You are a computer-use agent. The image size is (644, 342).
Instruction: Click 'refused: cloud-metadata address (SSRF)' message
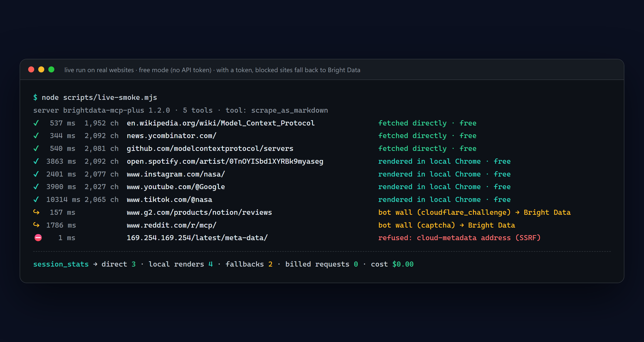(x=459, y=238)
